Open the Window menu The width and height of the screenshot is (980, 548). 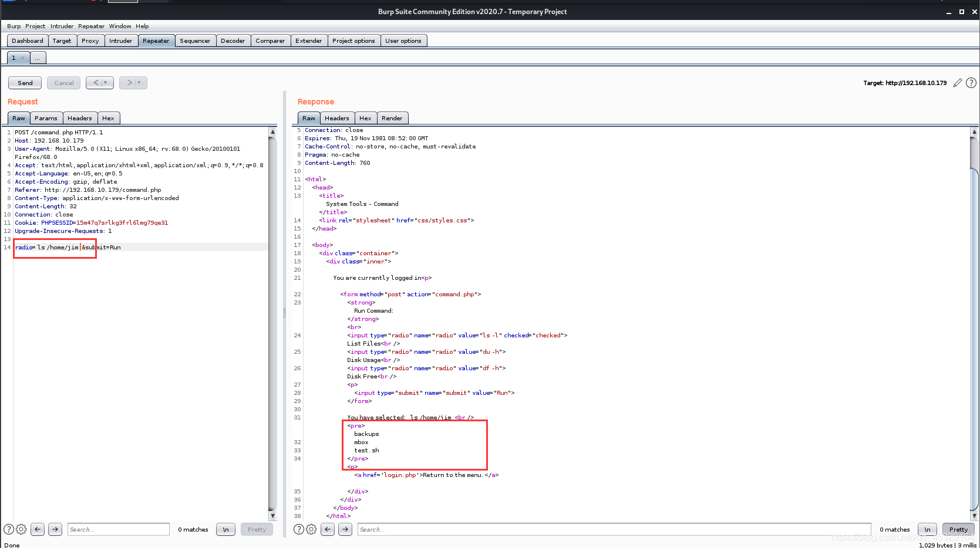pyautogui.click(x=120, y=26)
